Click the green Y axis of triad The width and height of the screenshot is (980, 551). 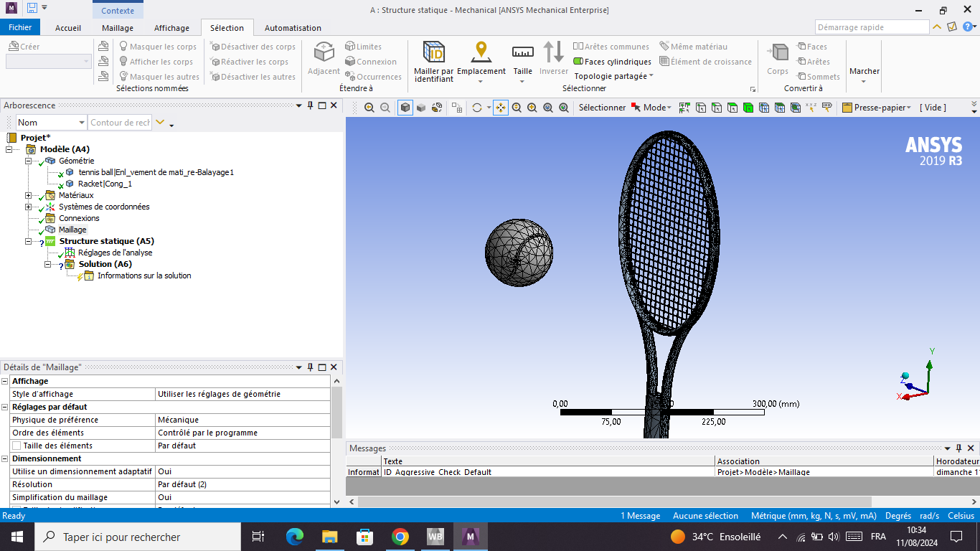coord(930,375)
